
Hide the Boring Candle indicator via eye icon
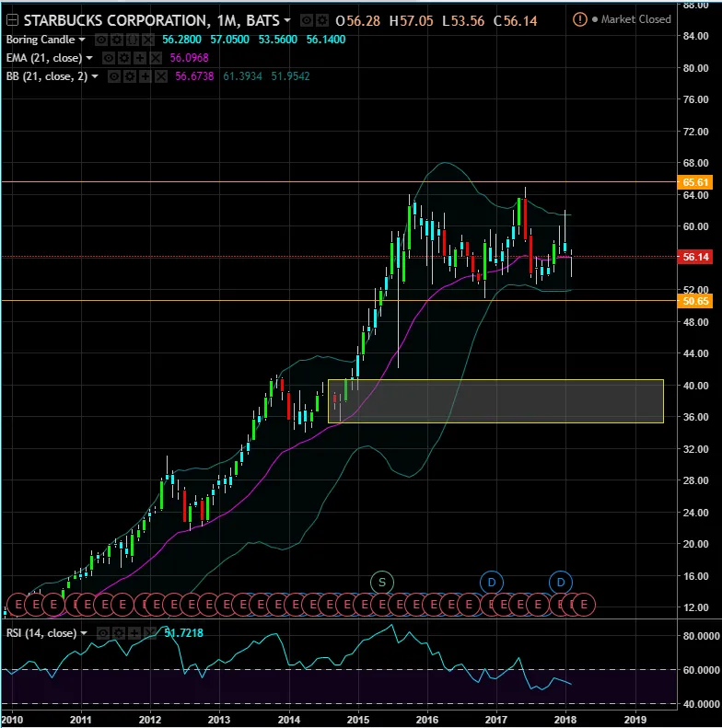point(100,40)
